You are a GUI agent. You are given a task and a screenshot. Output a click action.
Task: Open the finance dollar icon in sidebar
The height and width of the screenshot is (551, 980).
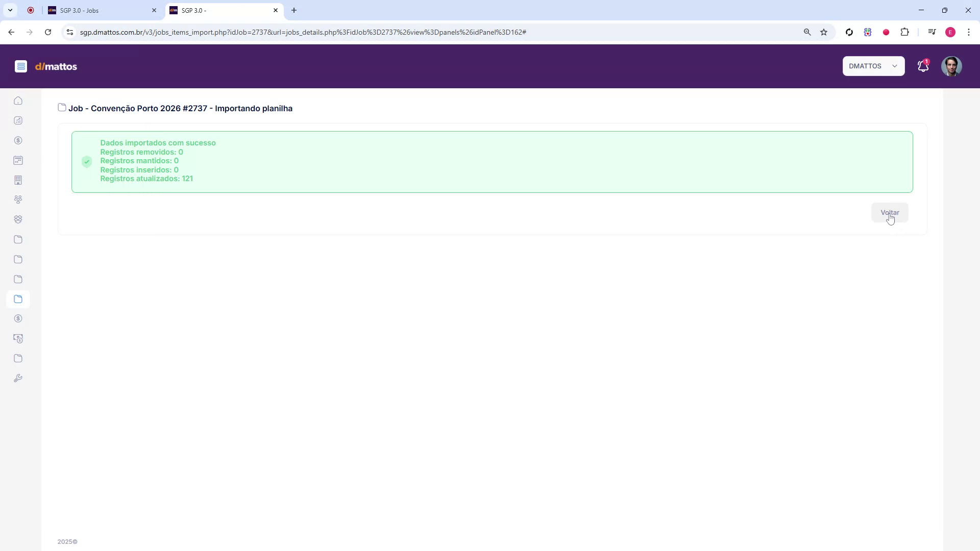point(18,140)
